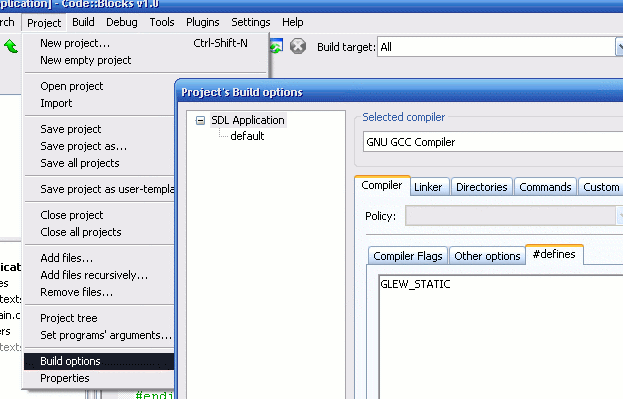The height and width of the screenshot is (399, 623).
Task: Open the Commands tab
Action: [545, 187]
